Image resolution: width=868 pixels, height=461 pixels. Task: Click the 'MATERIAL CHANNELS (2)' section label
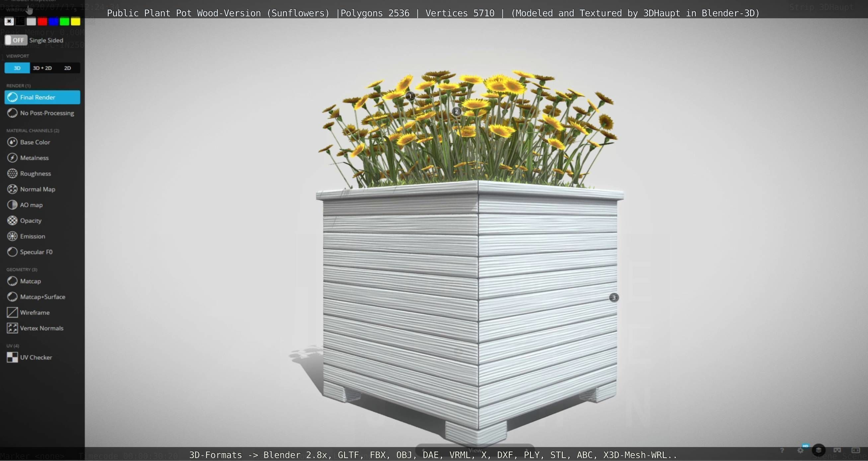[33, 131]
